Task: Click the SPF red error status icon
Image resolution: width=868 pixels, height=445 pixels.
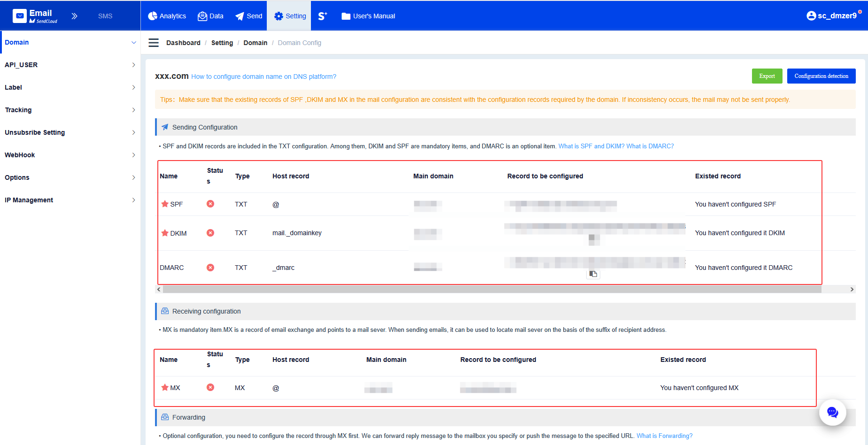Action: point(210,204)
